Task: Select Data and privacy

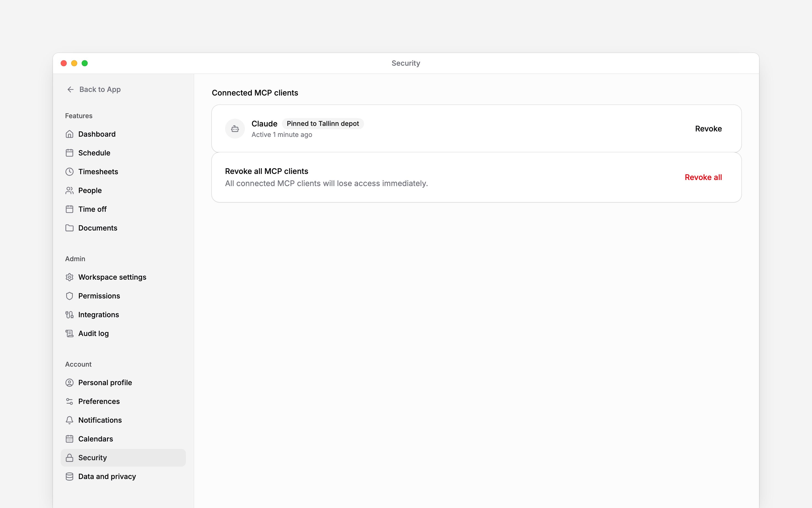Action: [123, 477]
